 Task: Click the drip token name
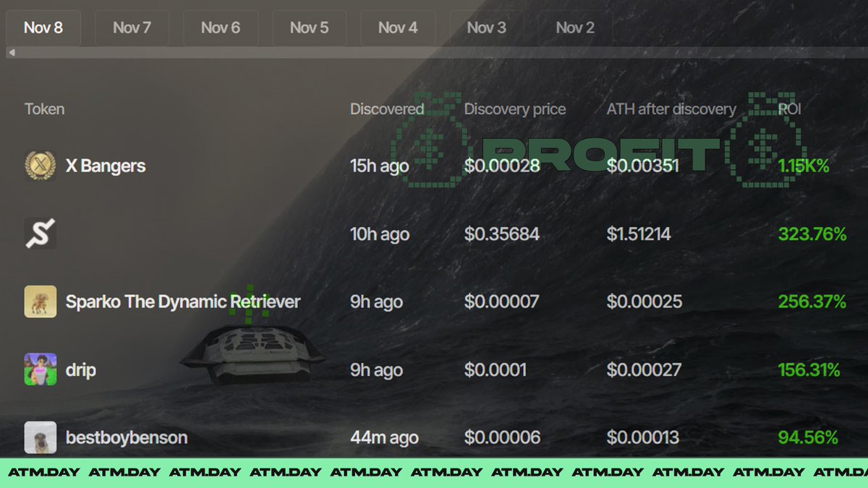(80, 369)
